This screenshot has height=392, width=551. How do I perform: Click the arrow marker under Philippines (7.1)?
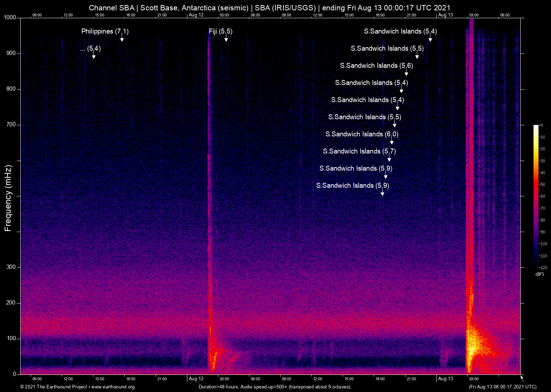(122, 39)
